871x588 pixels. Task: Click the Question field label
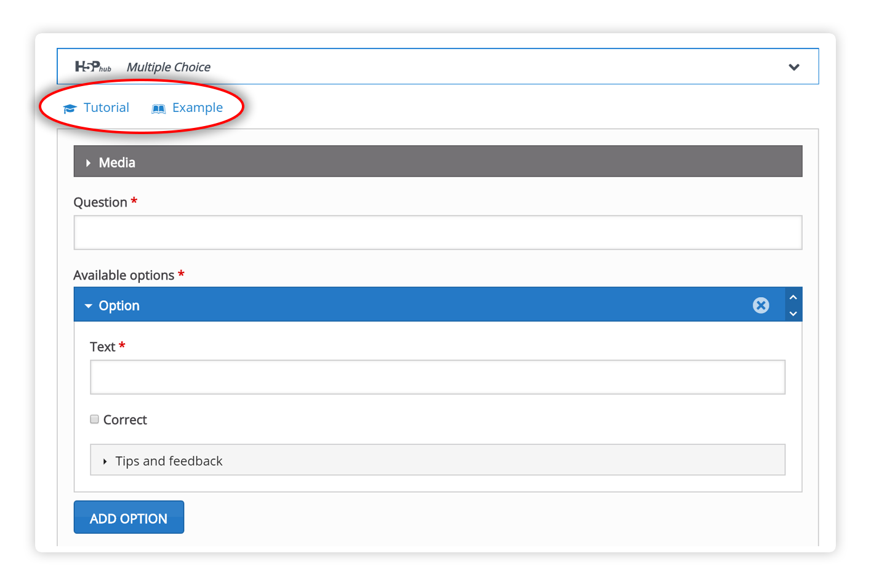pos(100,202)
